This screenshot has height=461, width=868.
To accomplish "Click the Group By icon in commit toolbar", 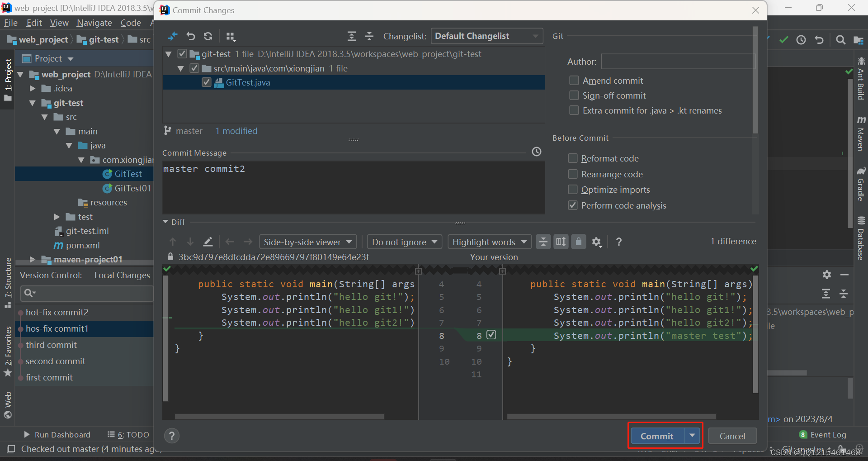I will pyautogui.click(x=231, y=36).
